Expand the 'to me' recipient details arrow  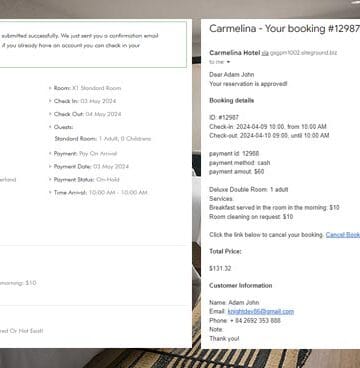pyautogui.click(x=228, y=62)
